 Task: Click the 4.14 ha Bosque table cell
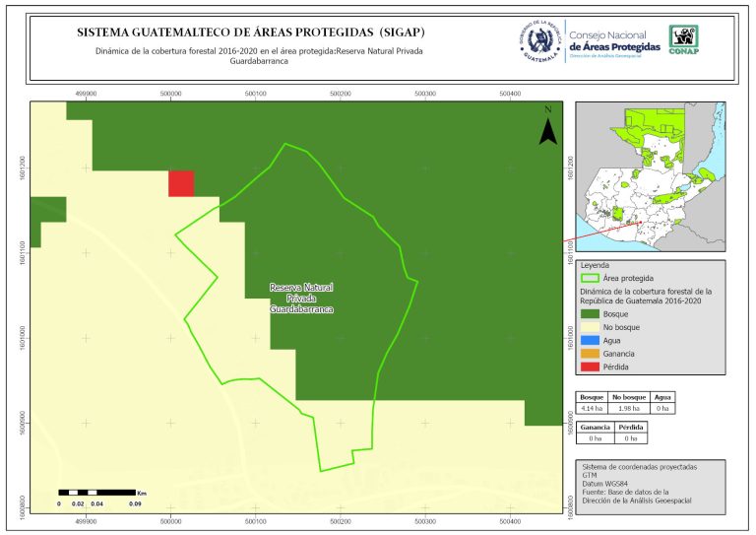point(592,407)
